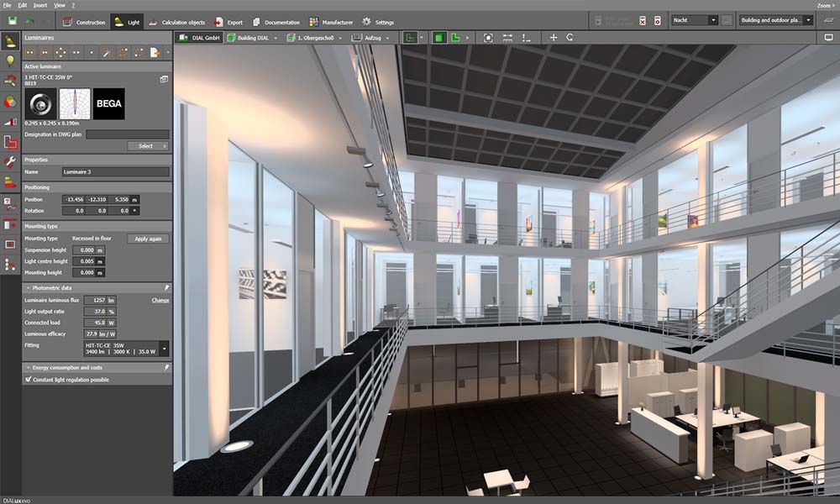Toggle the green 3D view mode button
This screenshot has height=504, width=840.
point(438,38)
